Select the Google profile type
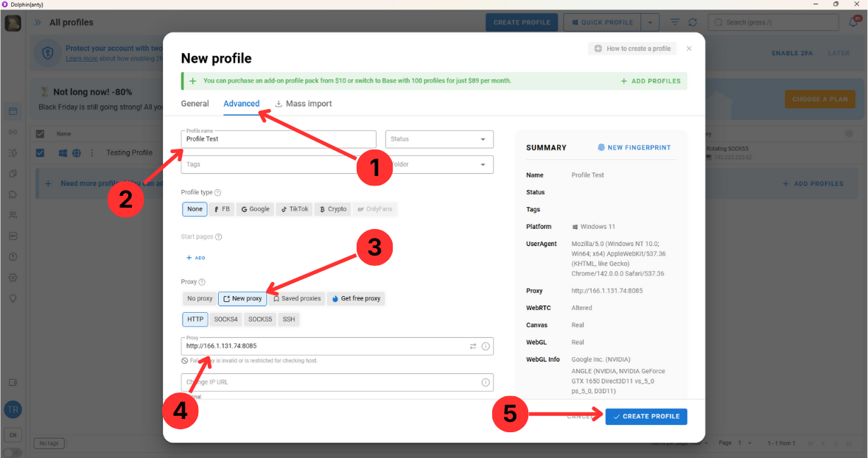The image size is (868, 458). [x=255, y=209]
